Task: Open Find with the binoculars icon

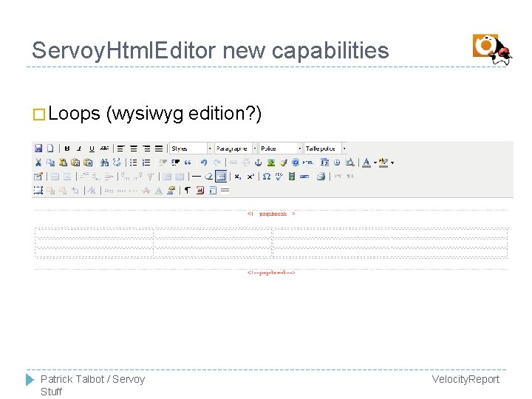Action: [104, 163]
